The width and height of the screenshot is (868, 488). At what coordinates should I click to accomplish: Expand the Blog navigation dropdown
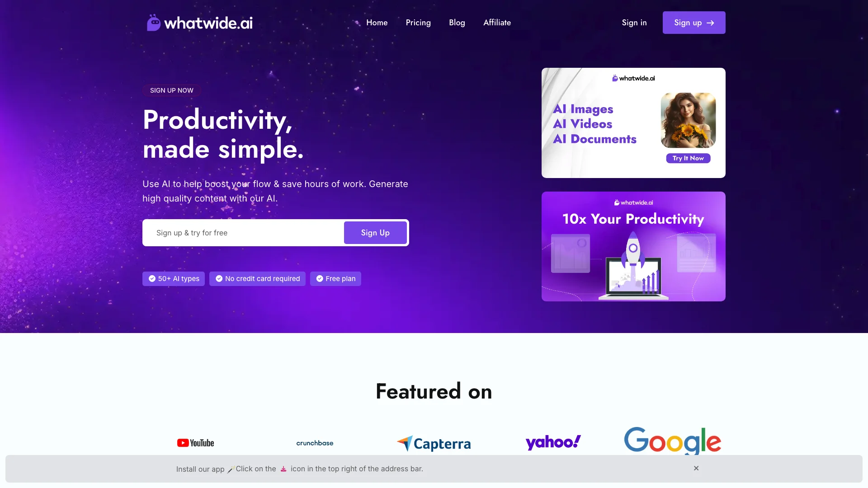[457, 22]
